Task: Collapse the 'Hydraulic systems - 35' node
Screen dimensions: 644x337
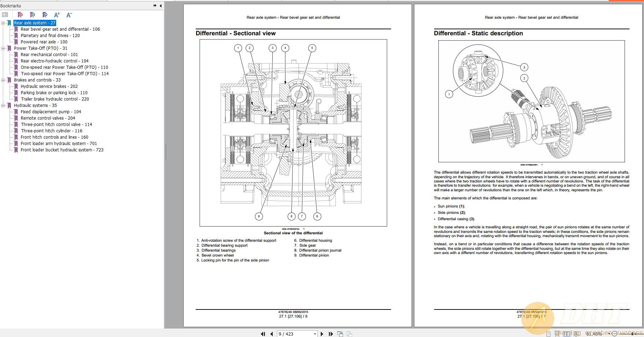Action: pos(3,105)
